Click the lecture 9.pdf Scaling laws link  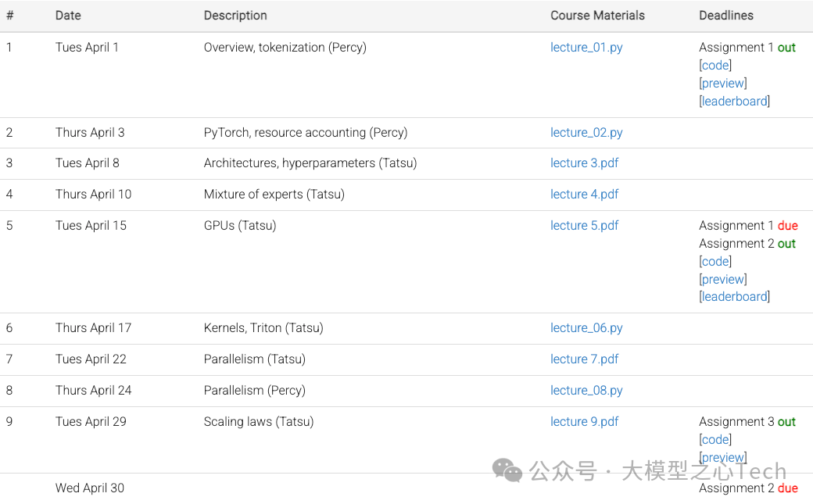(x=584, y=422)
